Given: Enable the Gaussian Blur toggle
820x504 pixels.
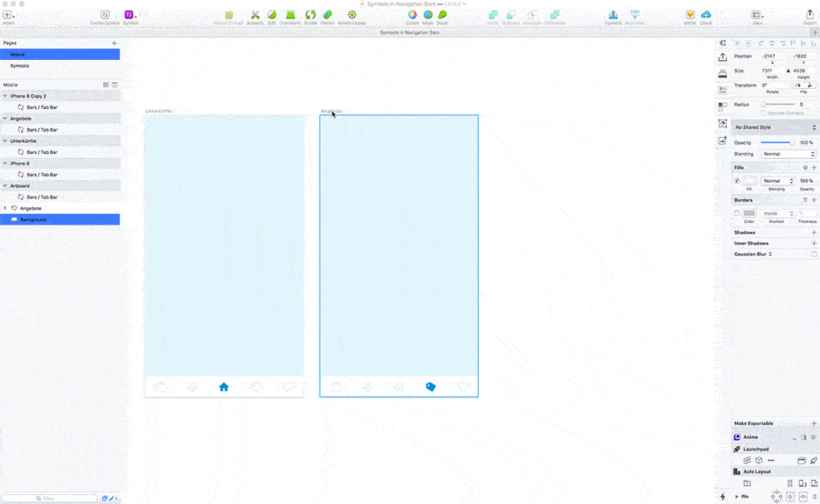Looking at the screenshot, I should (x=813, y=254).
